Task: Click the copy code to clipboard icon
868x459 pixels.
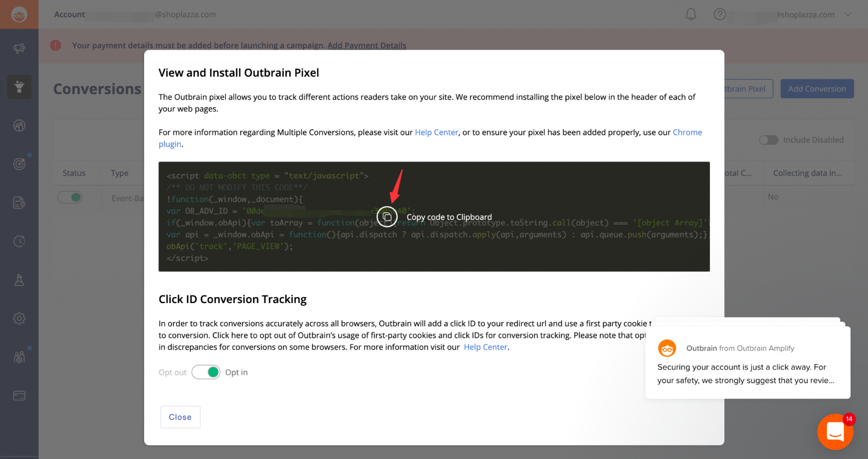Action: pyautogui.click(x=387, y=216)
